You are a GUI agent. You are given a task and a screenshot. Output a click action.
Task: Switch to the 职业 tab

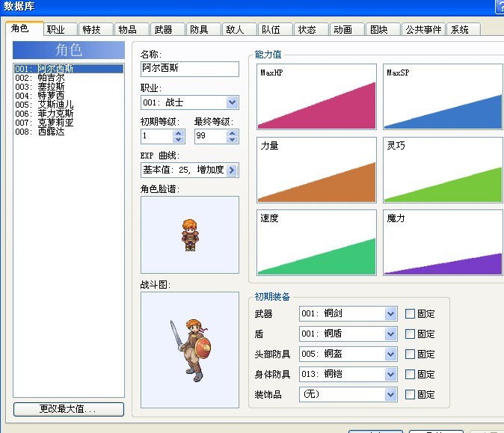60,30
